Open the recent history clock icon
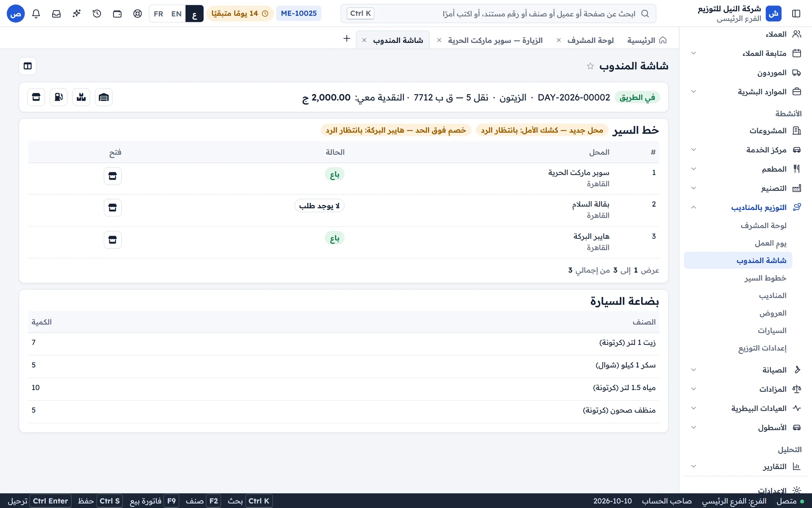Screen dimensions: 812x508 (x=97, y=14)
